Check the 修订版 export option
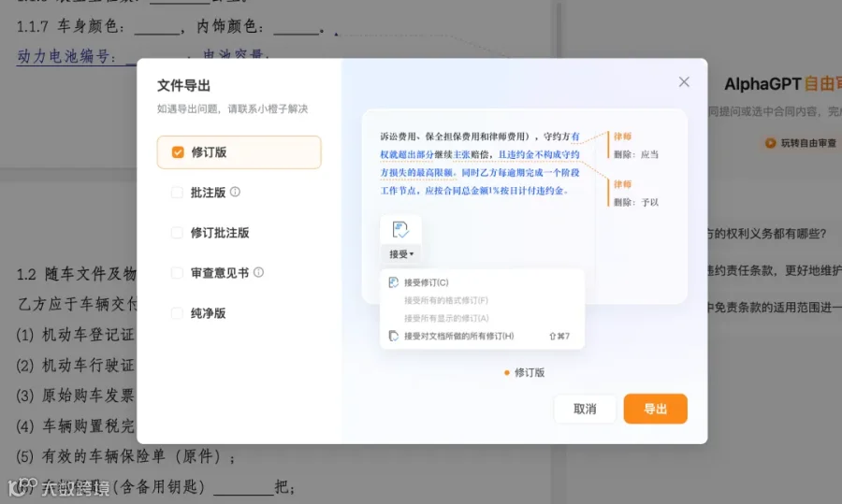The image size is (842, 504). pos(239,152)
